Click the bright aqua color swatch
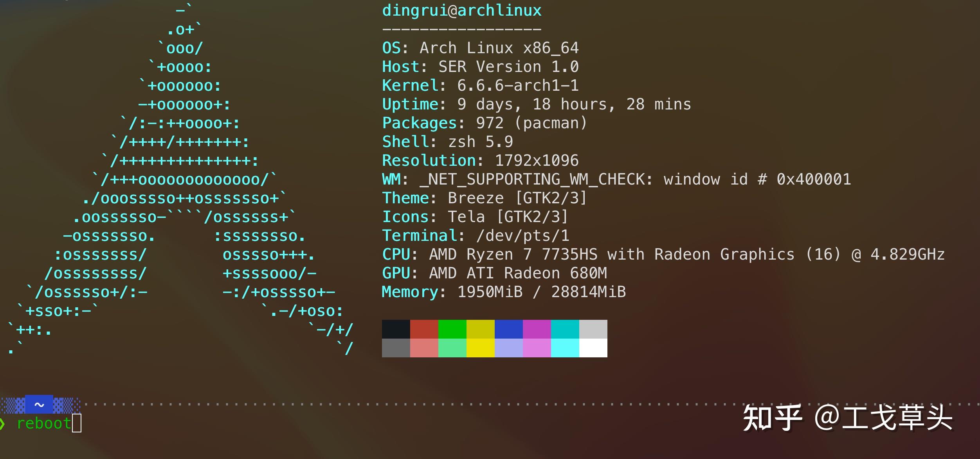This screenshot has width=980, height=459. point(565,348)
